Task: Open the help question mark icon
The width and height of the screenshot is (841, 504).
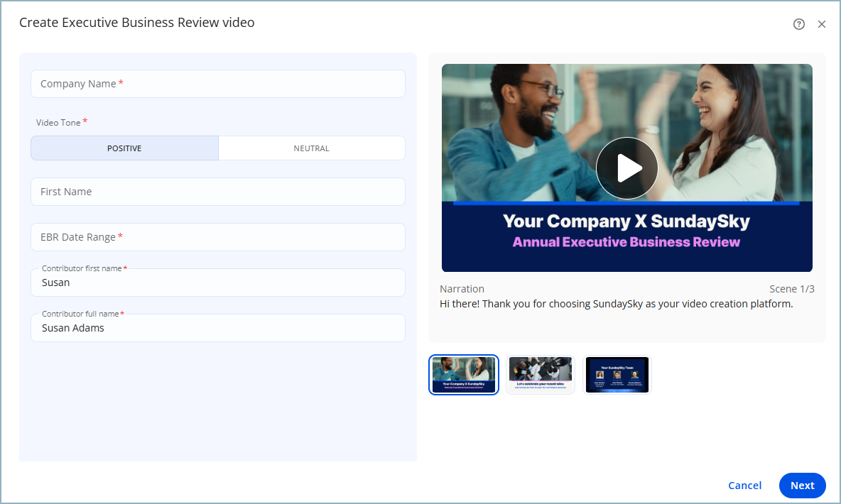Action: click(799, 24)
